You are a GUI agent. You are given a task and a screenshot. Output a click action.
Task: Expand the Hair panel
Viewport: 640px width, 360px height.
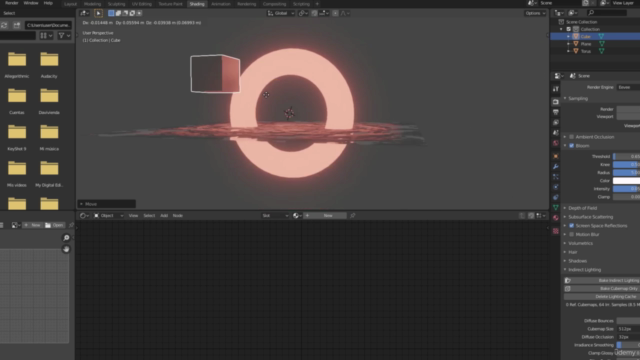point(571,252)
